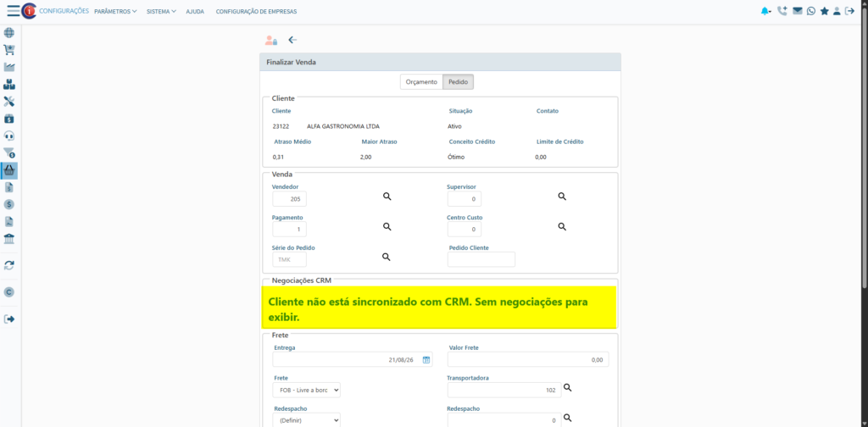The image size is (868, 427).
Task: Open the globe icon in sidebar
Action: click(x=9, y=33)
